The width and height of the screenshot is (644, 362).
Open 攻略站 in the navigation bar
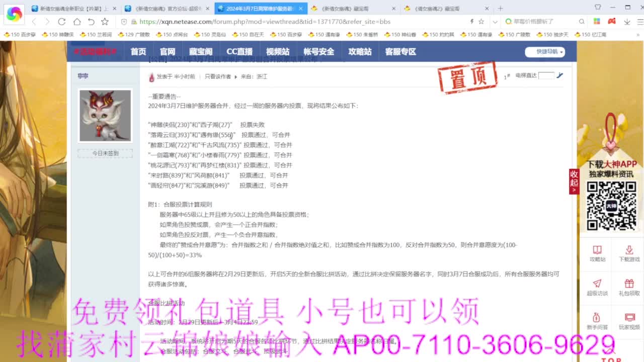[x=359, y=51]
